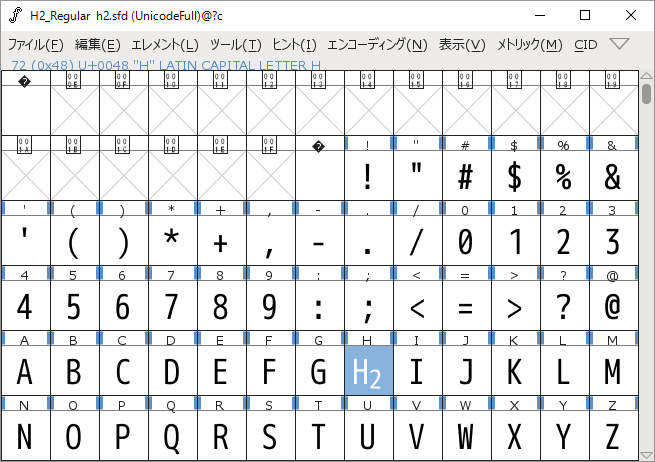The width and height of the screenshot is (655, 462).
Task: Select the digit 3 glyph cell
Action: (614, 240)
